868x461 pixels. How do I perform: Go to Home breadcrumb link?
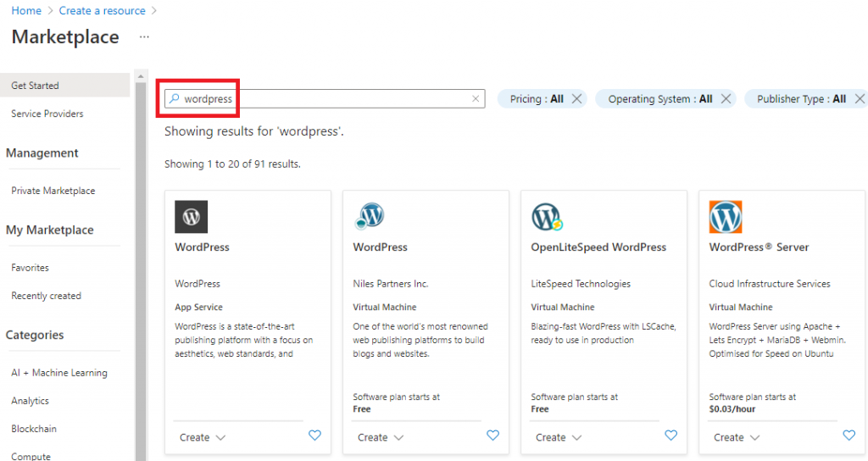click(26, 10)
